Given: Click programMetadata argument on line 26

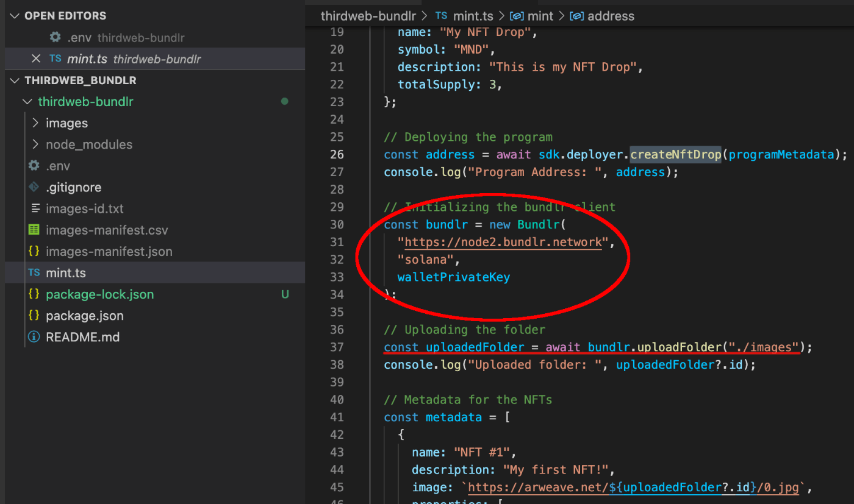Looking at the screenshot, I should pos(781,154).
